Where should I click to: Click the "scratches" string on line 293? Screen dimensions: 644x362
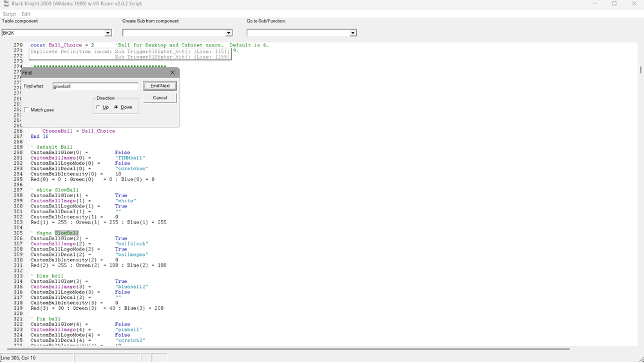coord(132,169)
